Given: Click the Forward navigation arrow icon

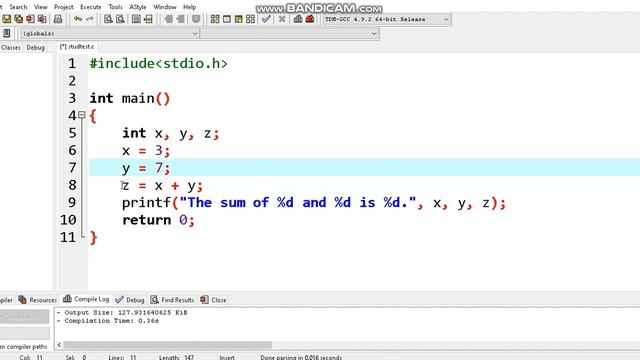Looking at the screenshot, I should coord(180,19).
